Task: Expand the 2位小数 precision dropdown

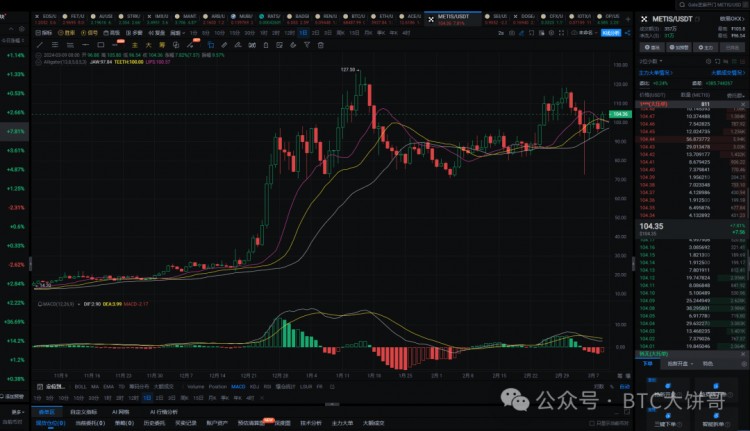Action: 652,62
